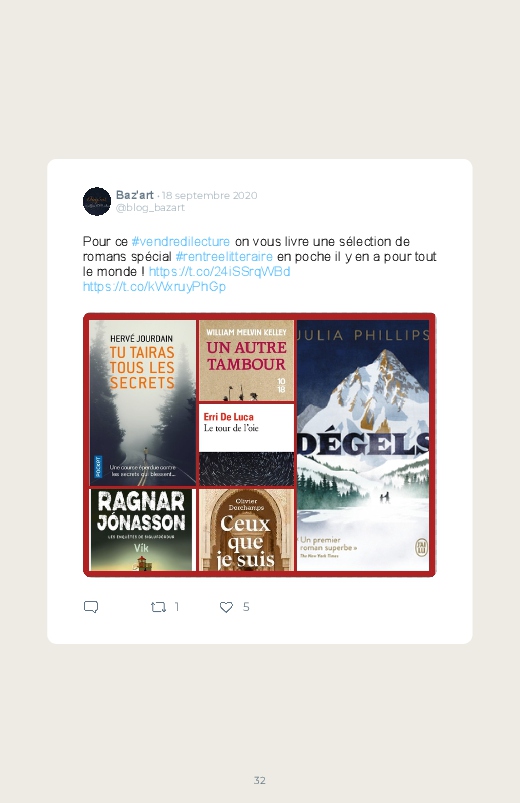Click the 18 septembre 2020 date
The image size is (520, 803).
210,195
